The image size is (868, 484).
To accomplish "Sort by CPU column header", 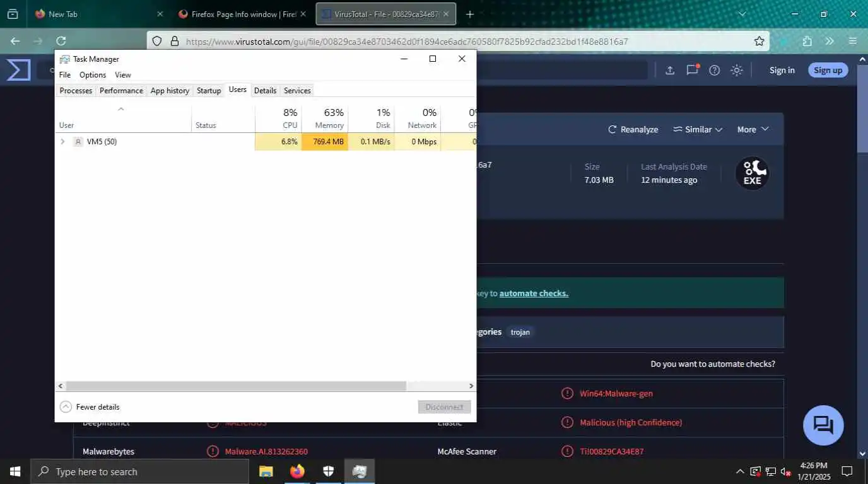I will click(x=278, y=118).
